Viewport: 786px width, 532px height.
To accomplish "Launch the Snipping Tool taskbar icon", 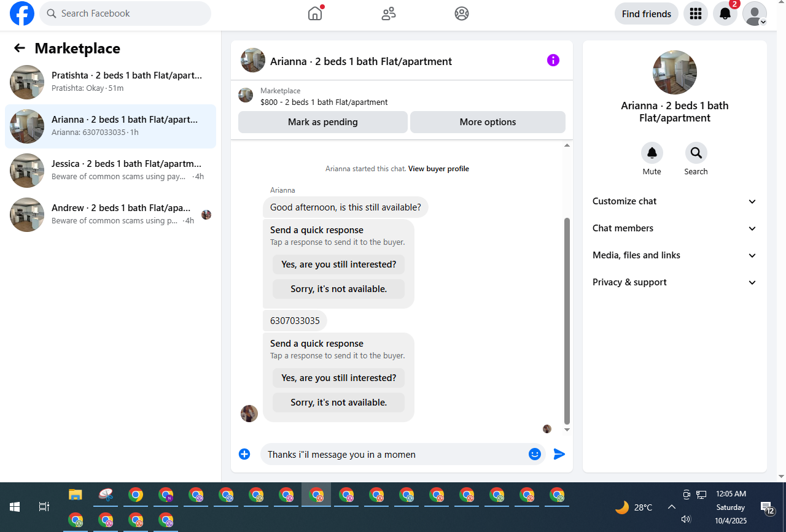I will point(106,495).
